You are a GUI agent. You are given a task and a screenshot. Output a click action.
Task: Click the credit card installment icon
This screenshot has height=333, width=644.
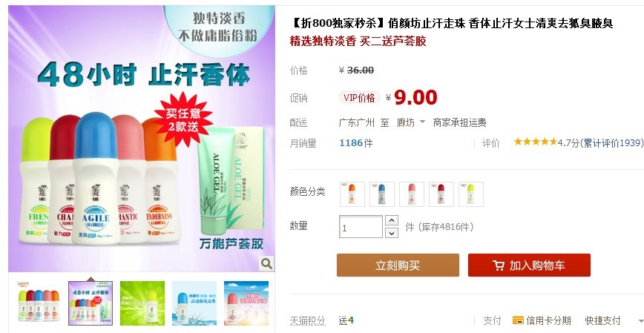[x=518, y=320]
